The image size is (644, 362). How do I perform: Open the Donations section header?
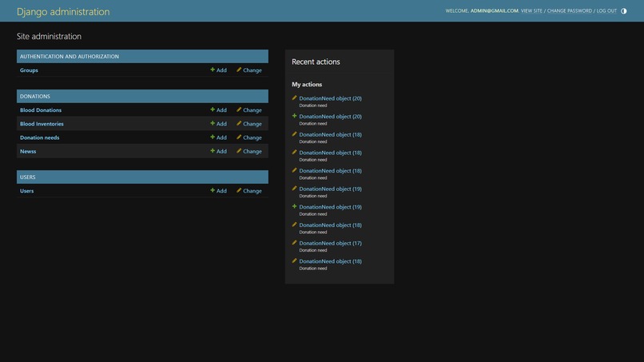[x=35, y=96]
